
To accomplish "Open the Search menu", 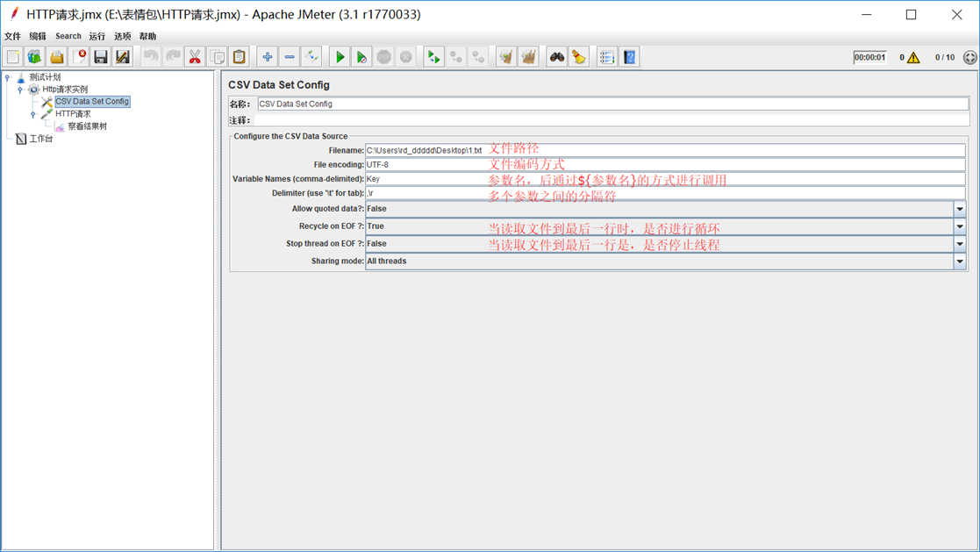I will click(68, 36).
